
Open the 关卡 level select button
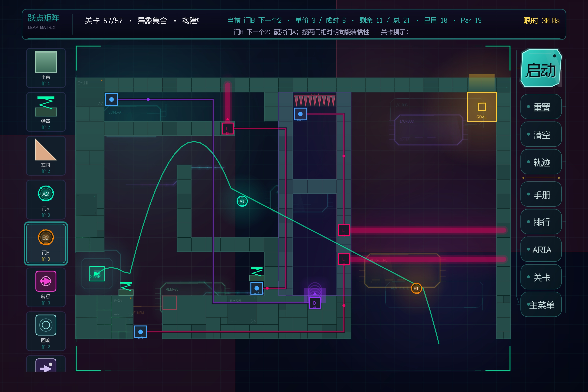click(x=541, y=277)
